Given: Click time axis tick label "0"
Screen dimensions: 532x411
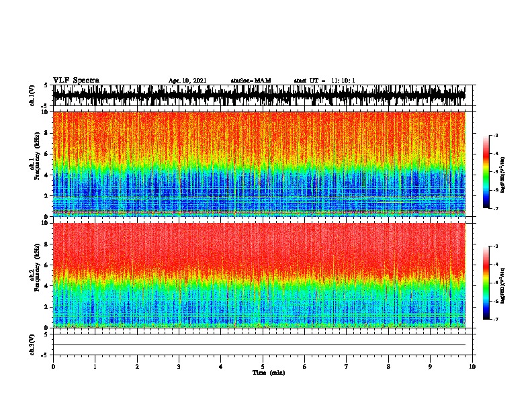Looking at the screenshot, I should point(53,367).
